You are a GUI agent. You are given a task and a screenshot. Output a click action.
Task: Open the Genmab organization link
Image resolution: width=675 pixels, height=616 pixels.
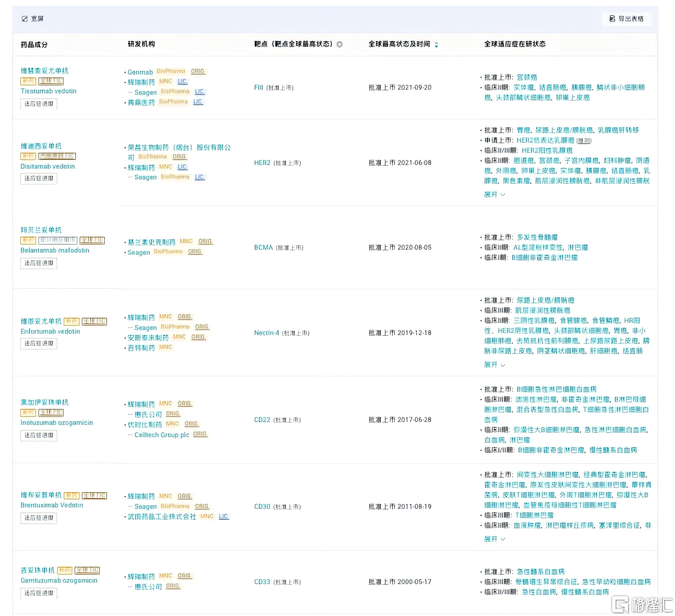[141, 72]
